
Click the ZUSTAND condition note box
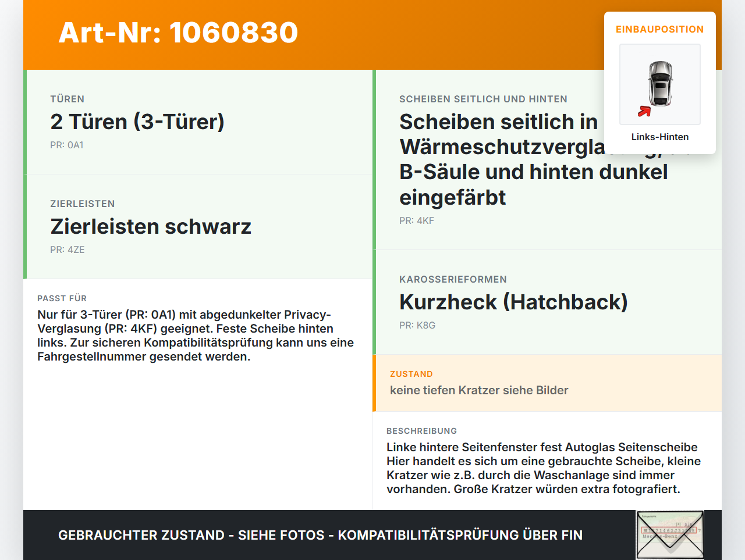pos(547,383)
